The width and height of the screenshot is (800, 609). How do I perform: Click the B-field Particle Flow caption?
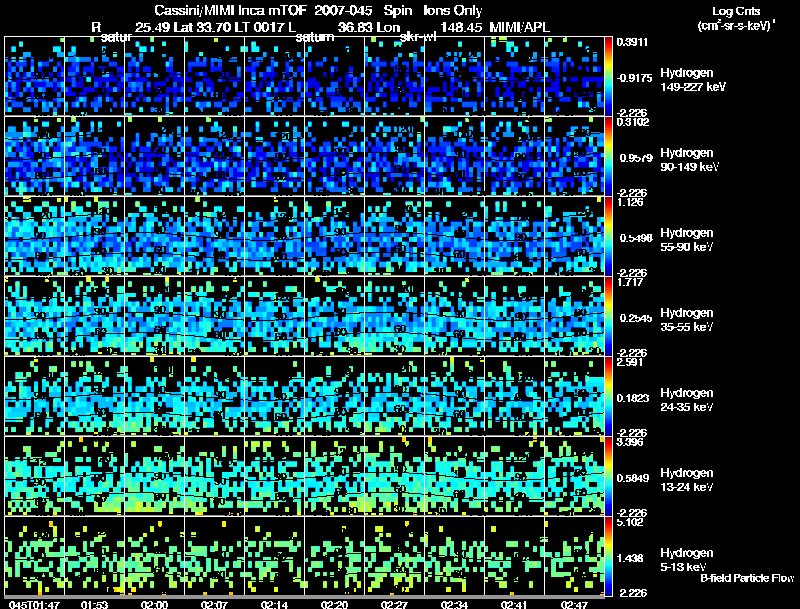(747, 578)
